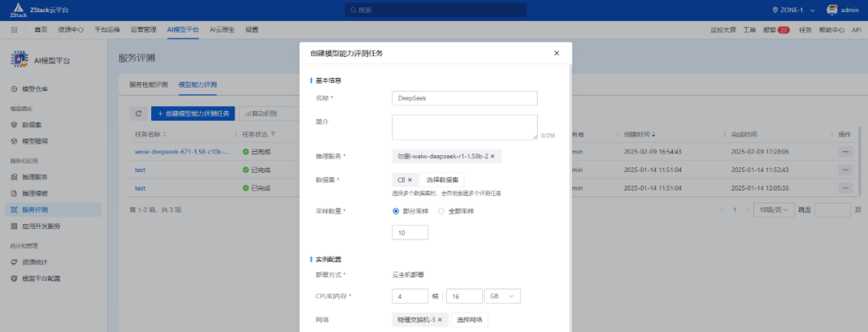This screenshot has width=868, height=332.
Task: Click page number 1 in pagination
Action: [735, 211]
